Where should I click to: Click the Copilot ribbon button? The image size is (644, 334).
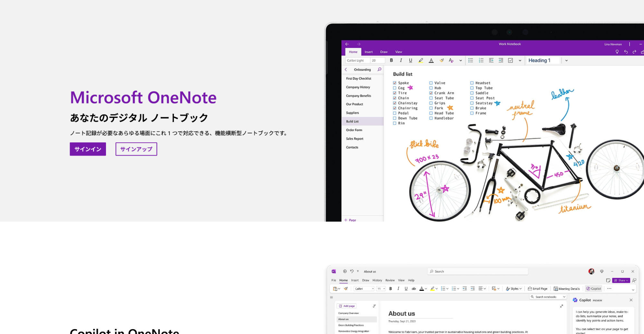tap(593, 289)
